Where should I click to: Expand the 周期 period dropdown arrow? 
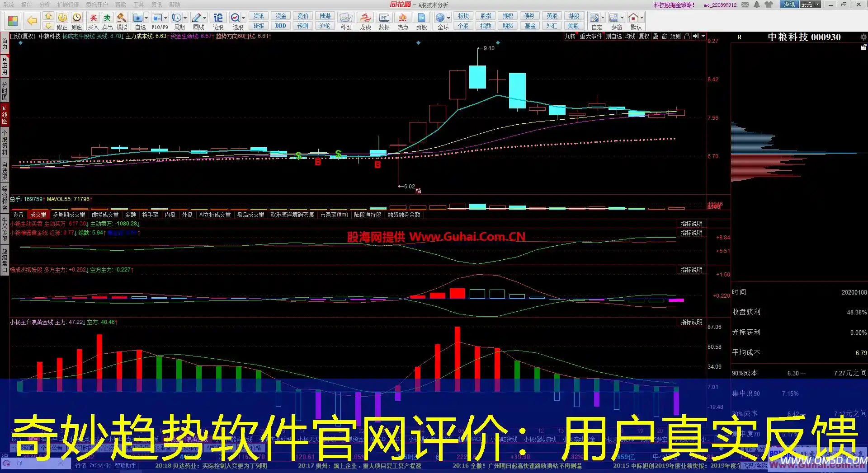coord(185,18)
